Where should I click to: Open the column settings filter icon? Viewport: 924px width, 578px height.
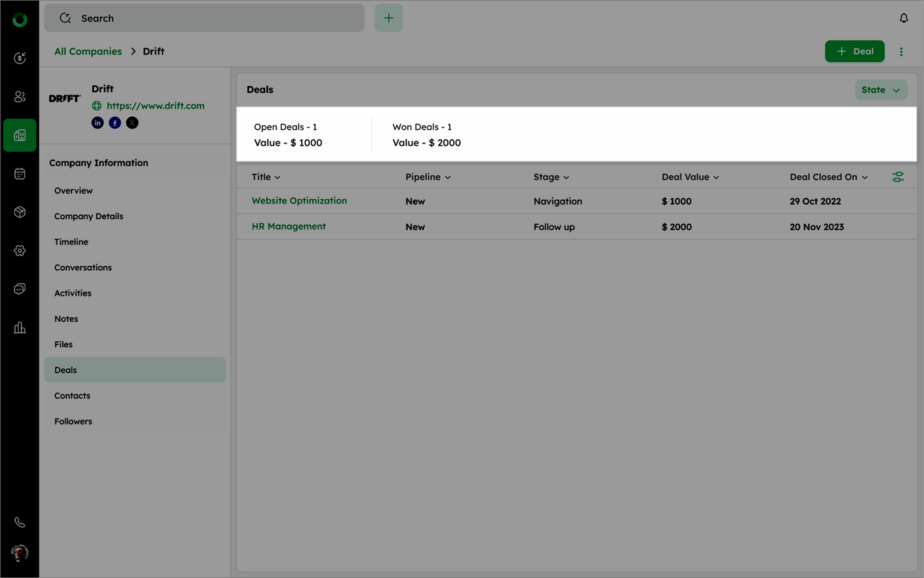(x=898, y=177)
